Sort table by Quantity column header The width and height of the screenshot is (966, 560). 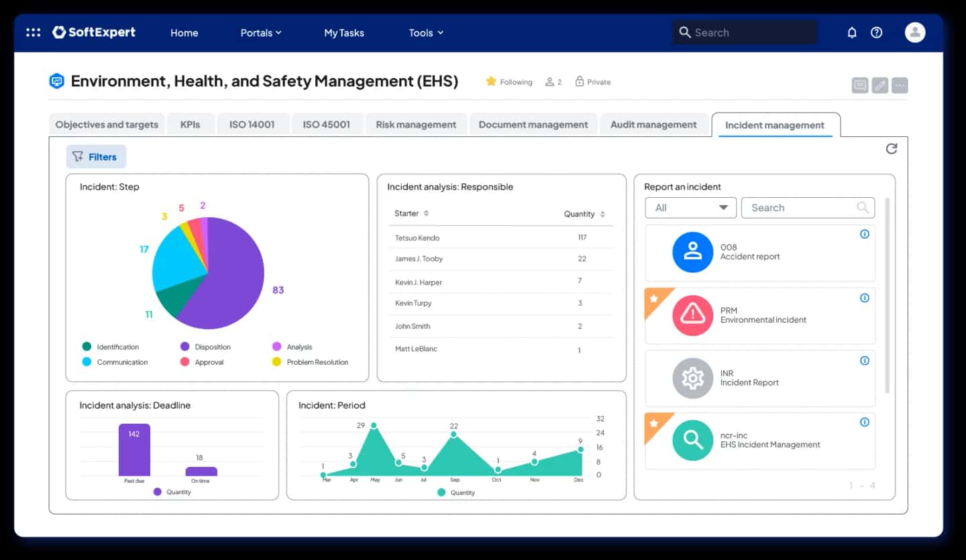[584, 214]
